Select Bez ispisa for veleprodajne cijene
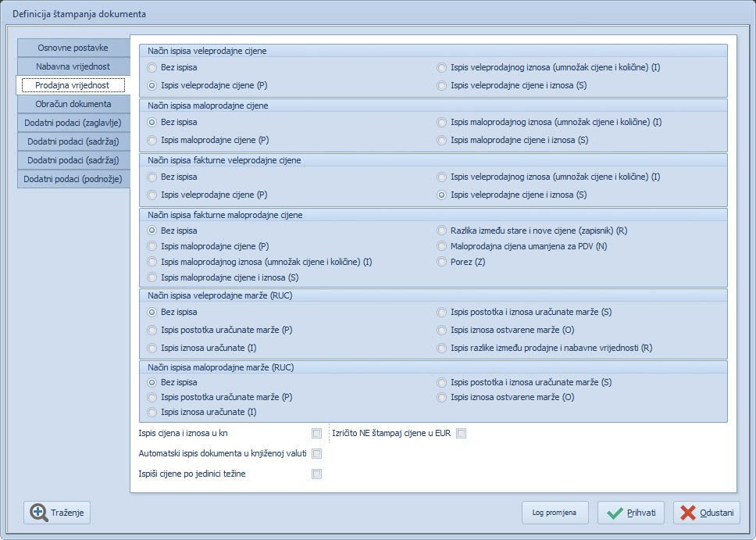Image resolution: width=756 pixels, height=540 pixels. (152, 68)
